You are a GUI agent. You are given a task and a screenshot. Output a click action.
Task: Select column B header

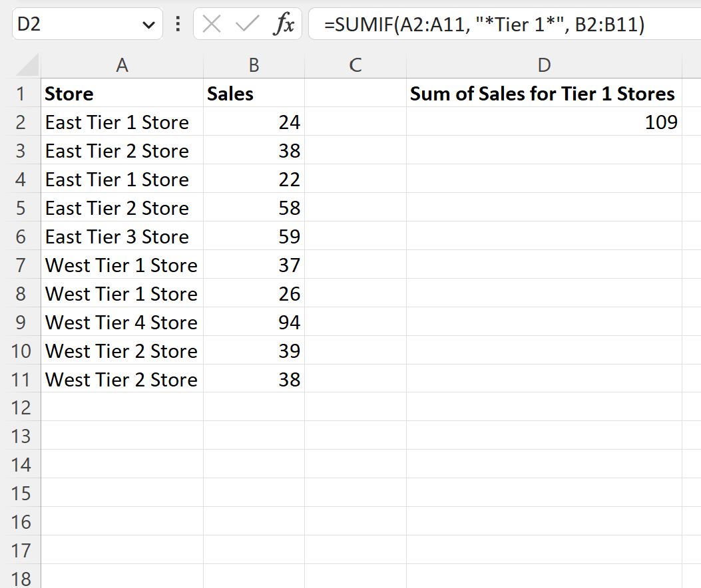(x=254, y=65)
